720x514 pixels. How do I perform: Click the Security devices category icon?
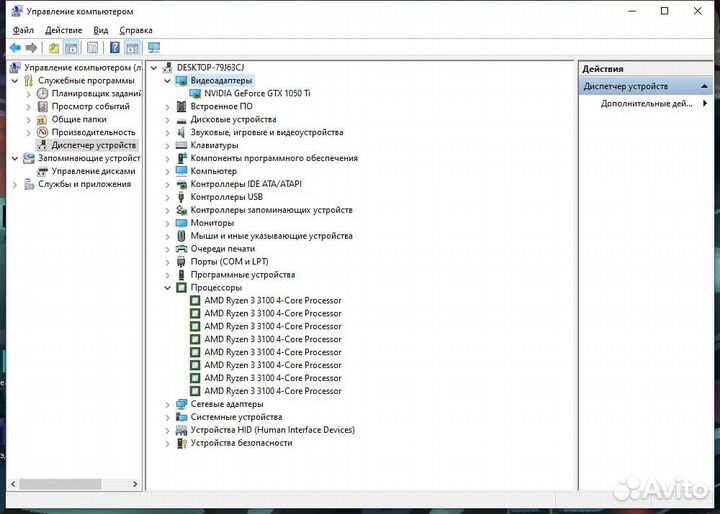pyautogui.click(x=181, y=443)
